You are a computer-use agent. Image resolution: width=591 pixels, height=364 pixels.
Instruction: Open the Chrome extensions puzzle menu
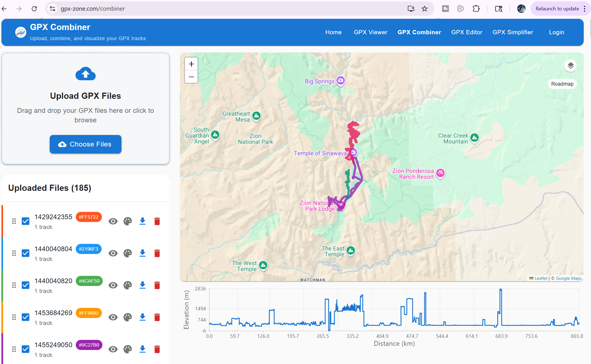(x=476, y=9)
